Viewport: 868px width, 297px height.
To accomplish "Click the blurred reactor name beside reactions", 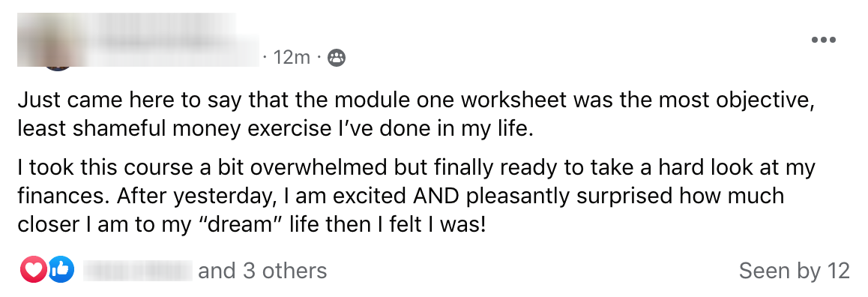I will 137,271.
